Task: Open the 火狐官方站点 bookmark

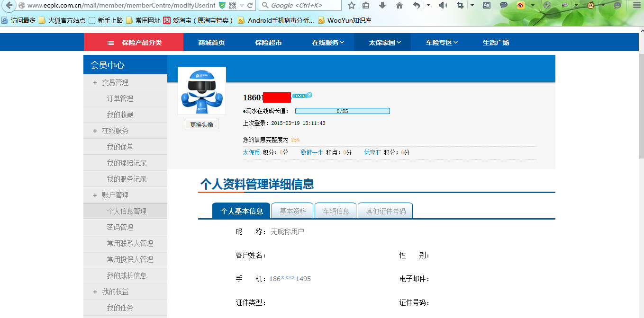Action: pos(62,20)
